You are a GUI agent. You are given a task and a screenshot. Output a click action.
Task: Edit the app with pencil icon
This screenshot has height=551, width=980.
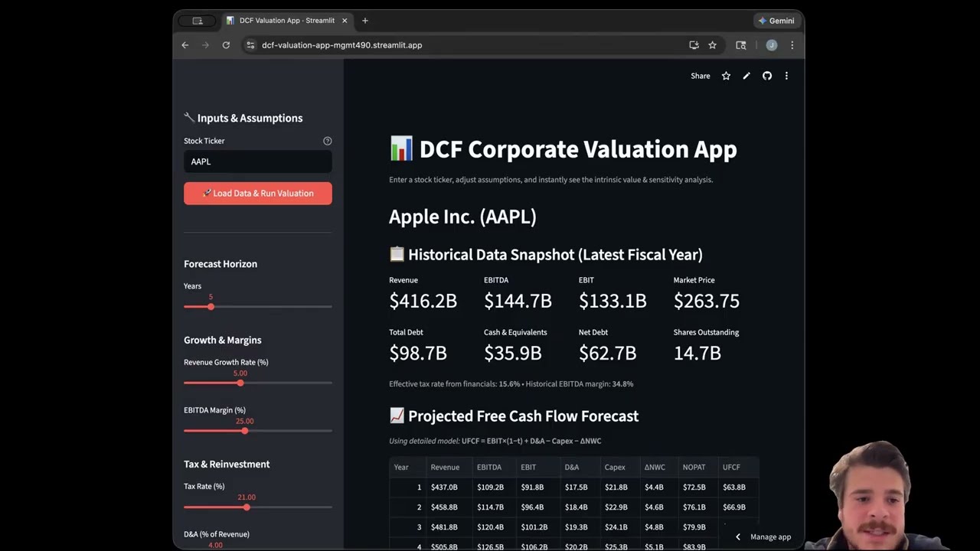746,76
